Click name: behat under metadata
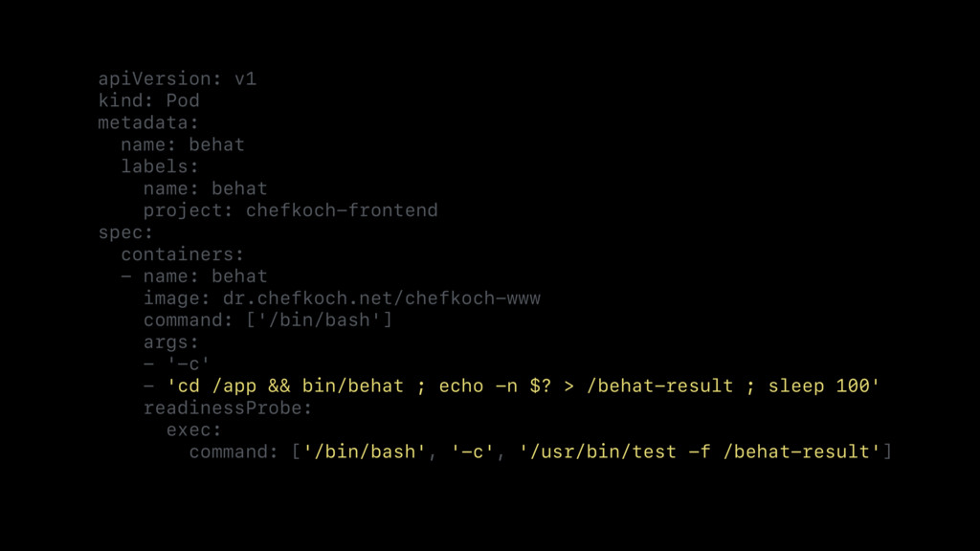 tap(183, 144)
